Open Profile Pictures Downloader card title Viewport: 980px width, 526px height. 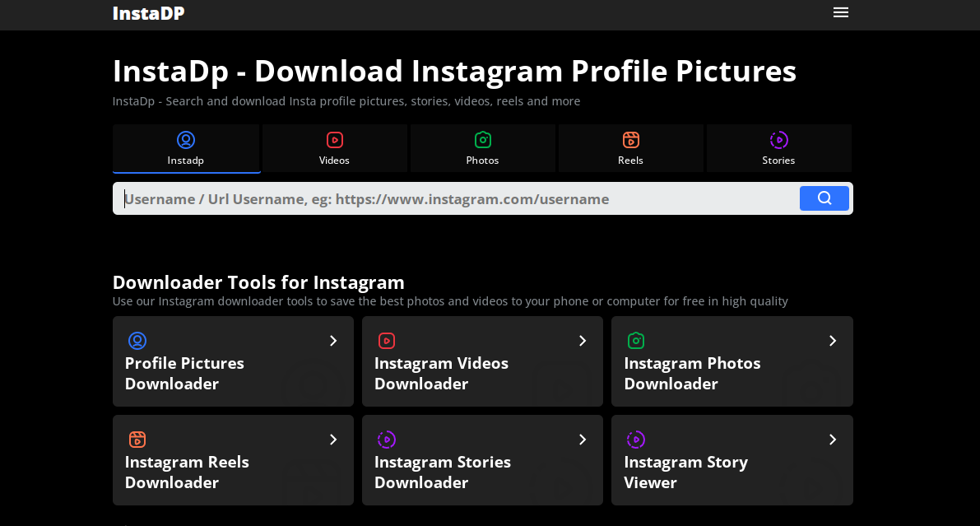tap(184, 374)
